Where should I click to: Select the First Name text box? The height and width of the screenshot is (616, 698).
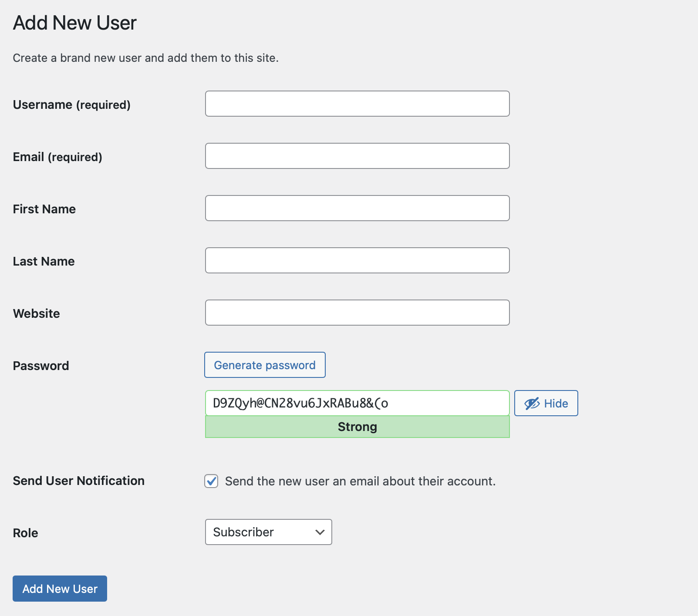coord(357,208)
